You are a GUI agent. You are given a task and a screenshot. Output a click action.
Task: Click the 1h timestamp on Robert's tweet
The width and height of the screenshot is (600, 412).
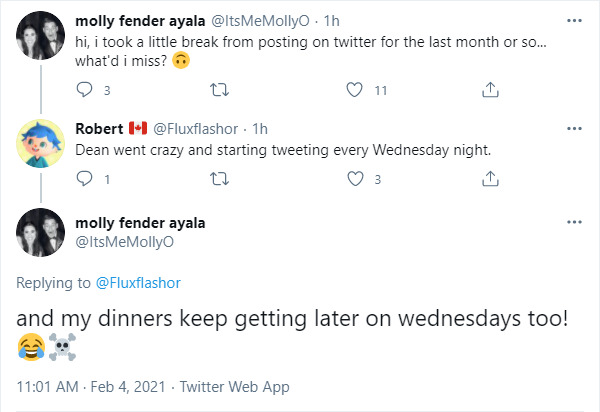pos(259,129)
